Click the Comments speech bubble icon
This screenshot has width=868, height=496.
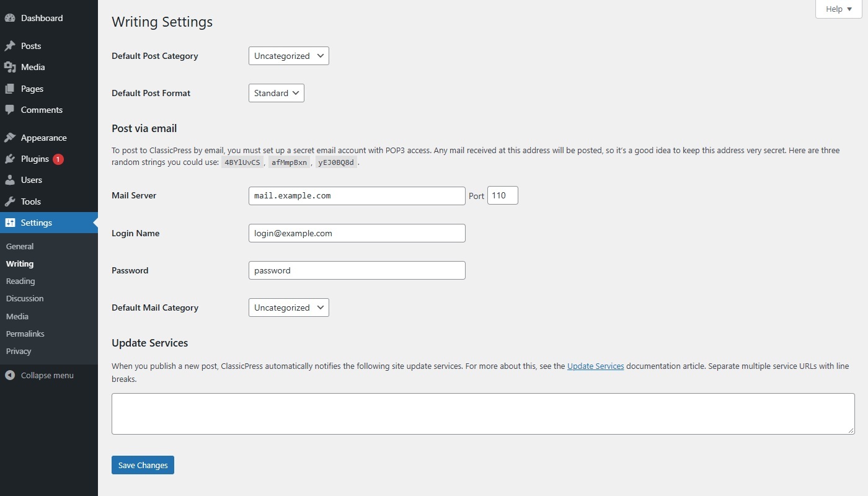(10, 110)
